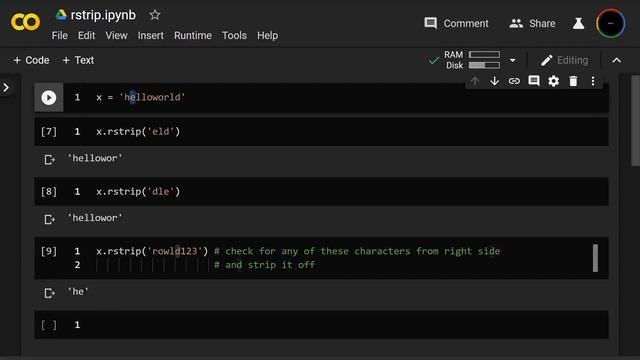Expand the runtime connection dropdown arrow
Image resolution: width=640 pixels, height=360 pixels.
[x=513, y=60]
